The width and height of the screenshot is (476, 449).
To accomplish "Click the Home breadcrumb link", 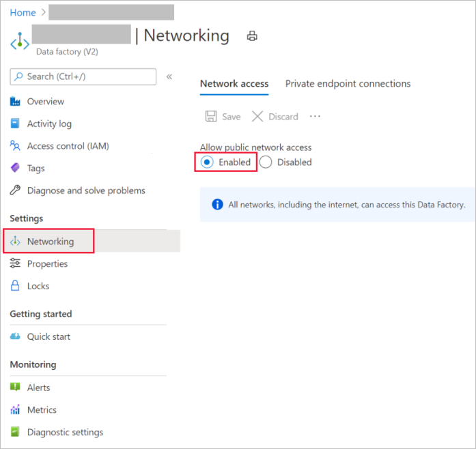I will pos(23,12).
